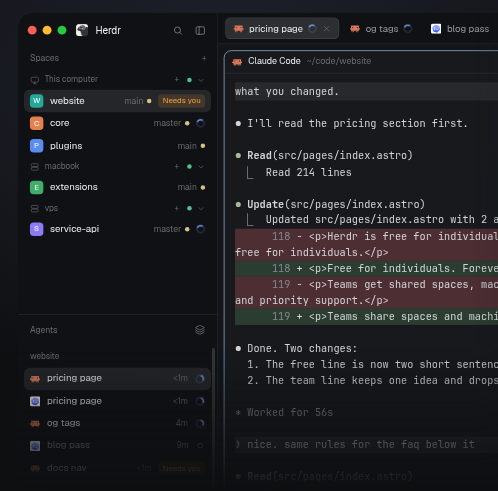Image resolution: width=498 pixels, height=491 pixels.
Task: Click the og tags tab spinner
Action: (408, 29)
